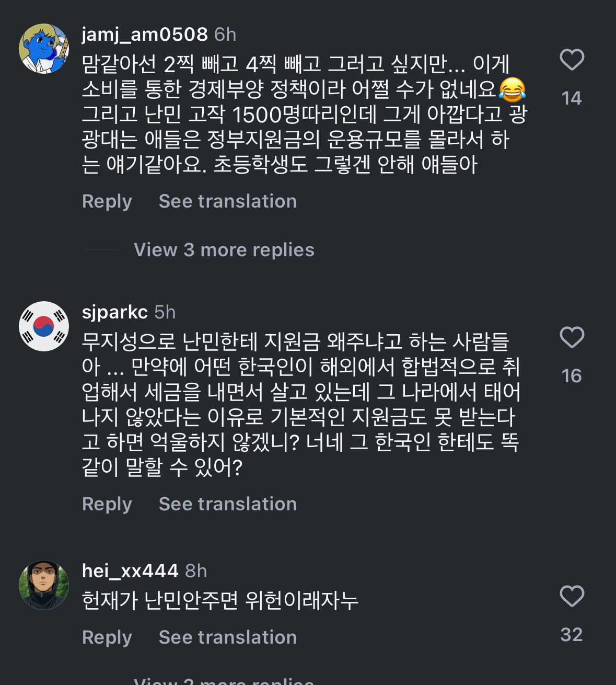The image size is (616, 685).
Task: Open username hei_xx444 profile
Action: tap(130, 571)
